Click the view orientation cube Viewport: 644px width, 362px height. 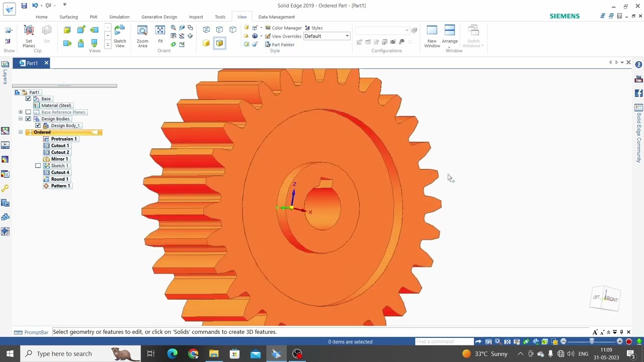(605, 299)
